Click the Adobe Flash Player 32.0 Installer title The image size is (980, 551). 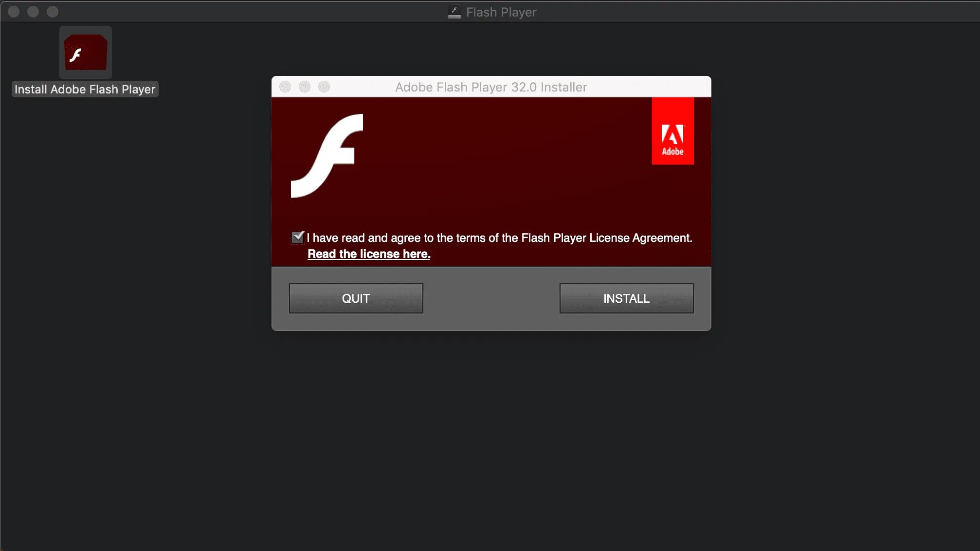491,87
